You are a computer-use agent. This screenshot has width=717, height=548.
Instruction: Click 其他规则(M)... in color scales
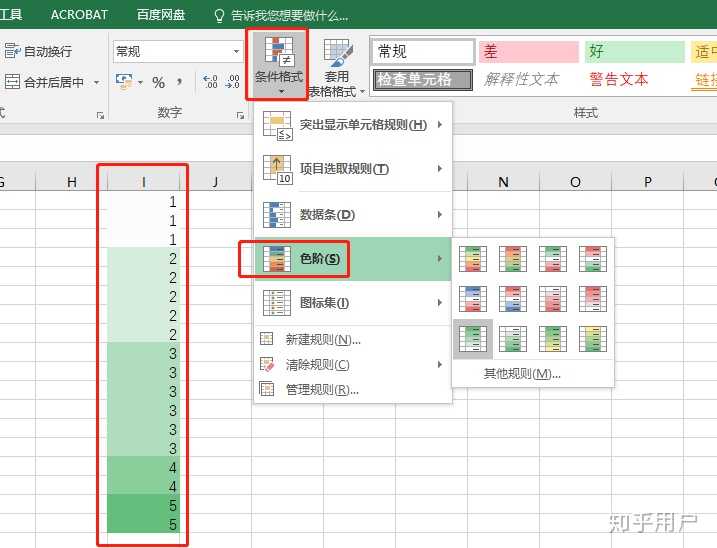[x=522, y=374]
